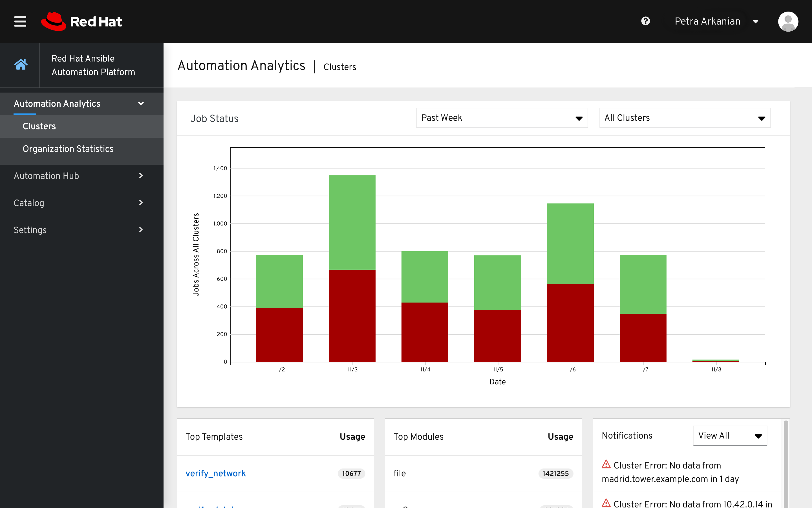Image resolution: width=812 pixels, height=508 pixels.
Task: Click the 1421255 usage badge
Action: pos(555,473)
